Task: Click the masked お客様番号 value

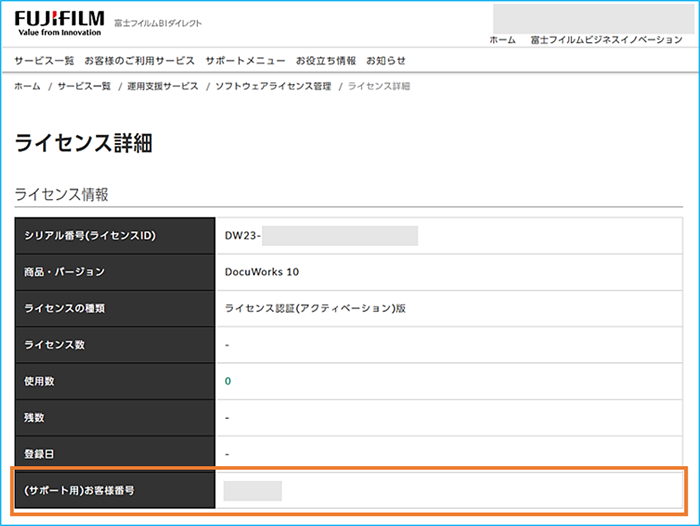Action: point(253,490)
